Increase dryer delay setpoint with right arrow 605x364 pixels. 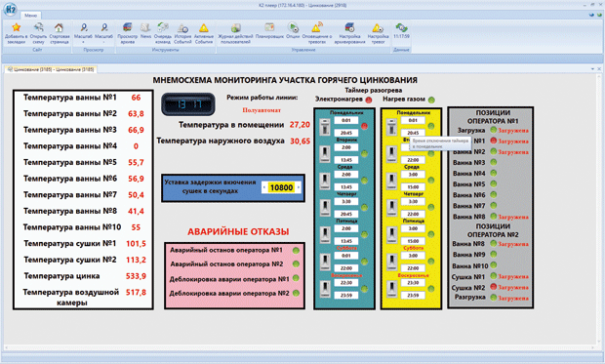[299, 187]
